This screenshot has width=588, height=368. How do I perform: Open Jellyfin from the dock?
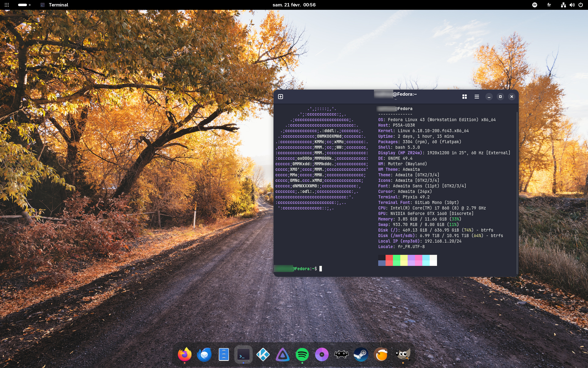pyautogui.click(x=282, y=355)
